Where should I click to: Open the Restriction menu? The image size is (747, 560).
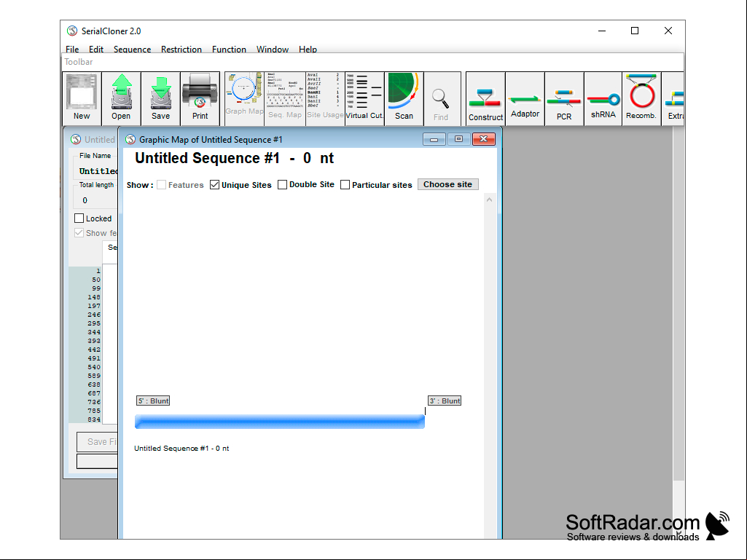181,49
